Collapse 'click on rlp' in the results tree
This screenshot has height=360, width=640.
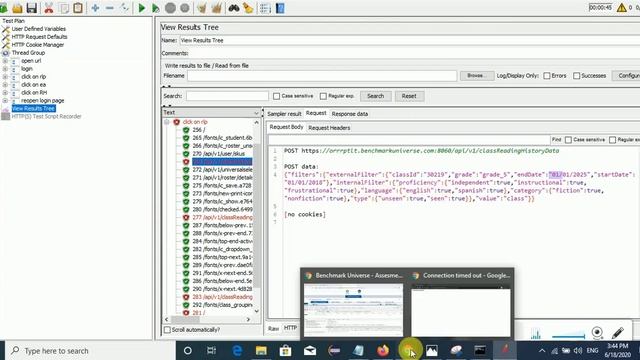point(167,122)
